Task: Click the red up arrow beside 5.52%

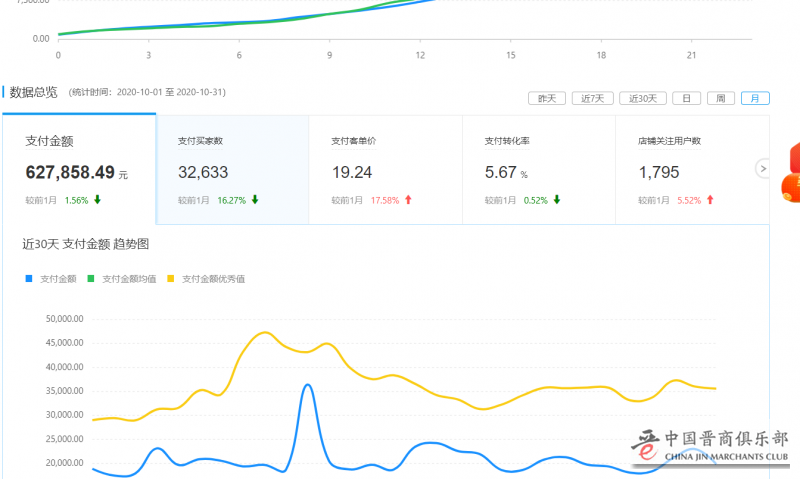Action: [x=710, y=200]
